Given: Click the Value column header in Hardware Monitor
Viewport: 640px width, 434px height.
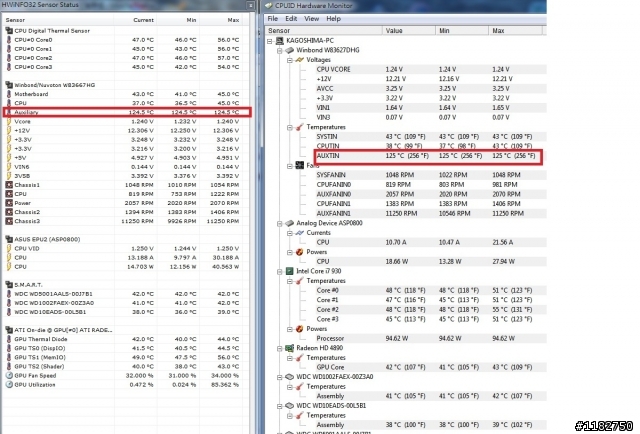Looking at the screenshot, I should tap(409, 31).
